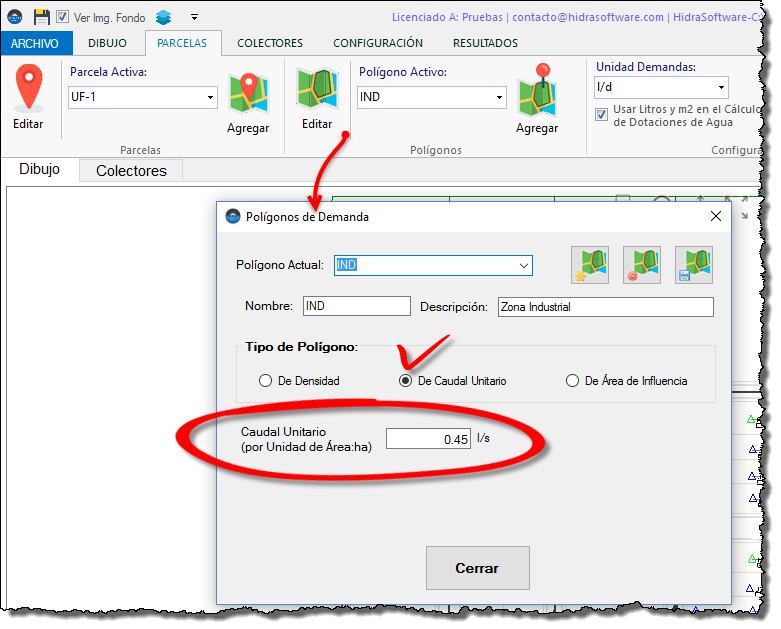Click Editar polígono map icon
Viewport: 781px width, 629px height.
[317, 90]
